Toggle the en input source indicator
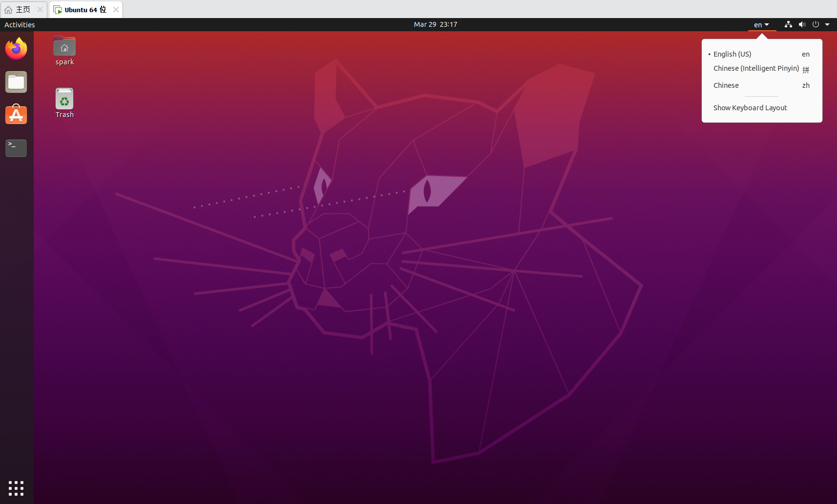The height and width of the screenshot is (504, 837). pos(762,24)
